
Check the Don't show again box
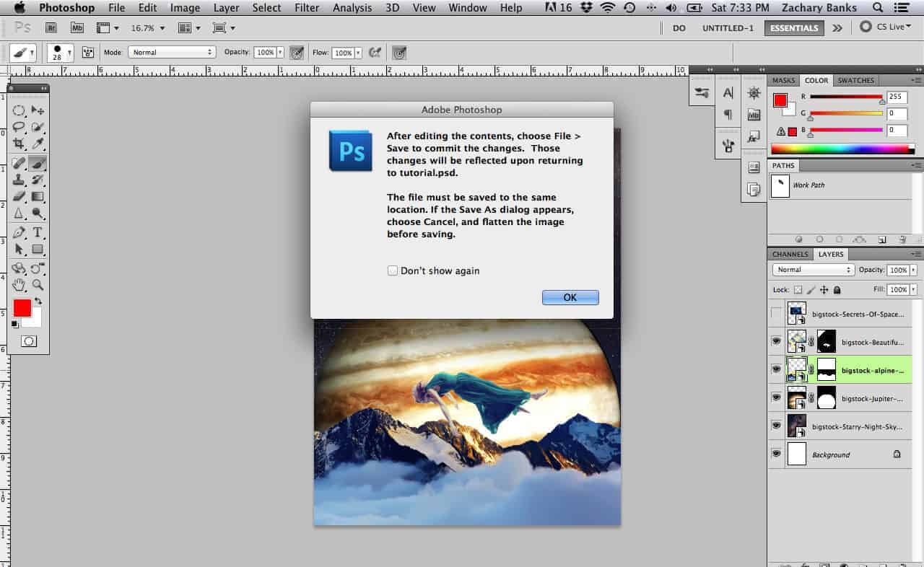pos(393,271)
